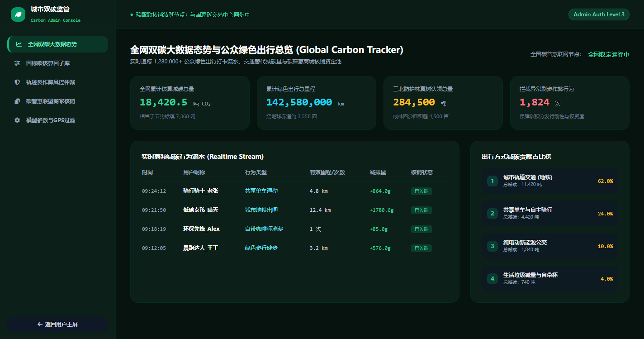The height and width of the screenshot is (339, 644).
Task: Click timestamp 09:21:50
Action: point(154,210)
